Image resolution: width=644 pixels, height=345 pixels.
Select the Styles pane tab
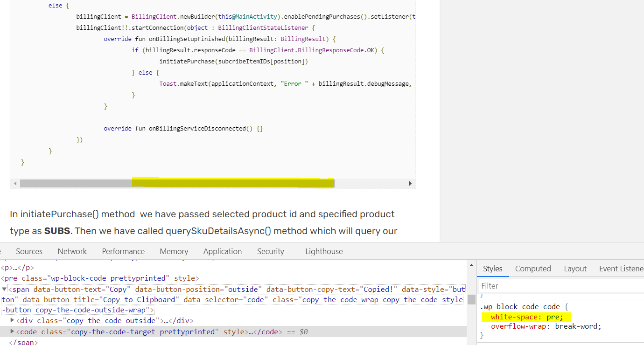coord(493,269)
